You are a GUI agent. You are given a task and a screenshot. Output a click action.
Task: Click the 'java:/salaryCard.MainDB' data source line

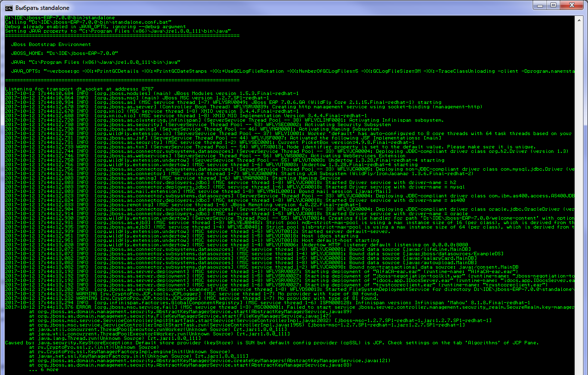[x=241, y=258]
